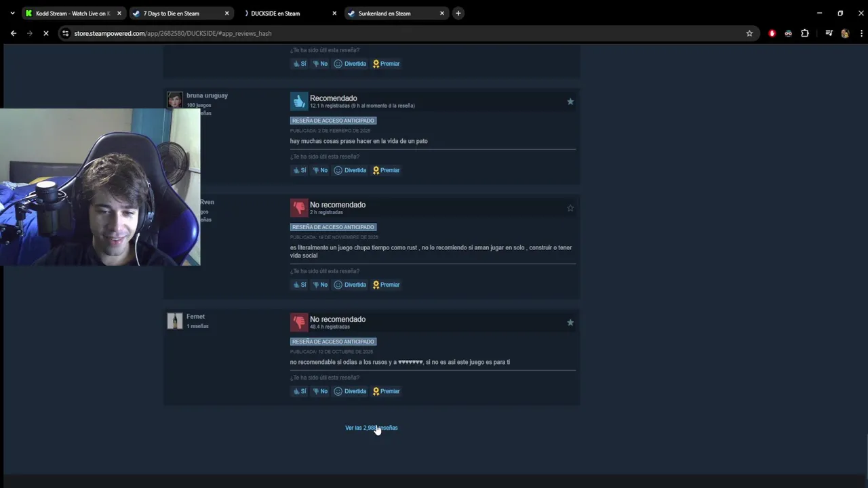Click the '48.4 h registradas' playtime text
Viewport: 868px width, 488px height.
coord(330,327)
